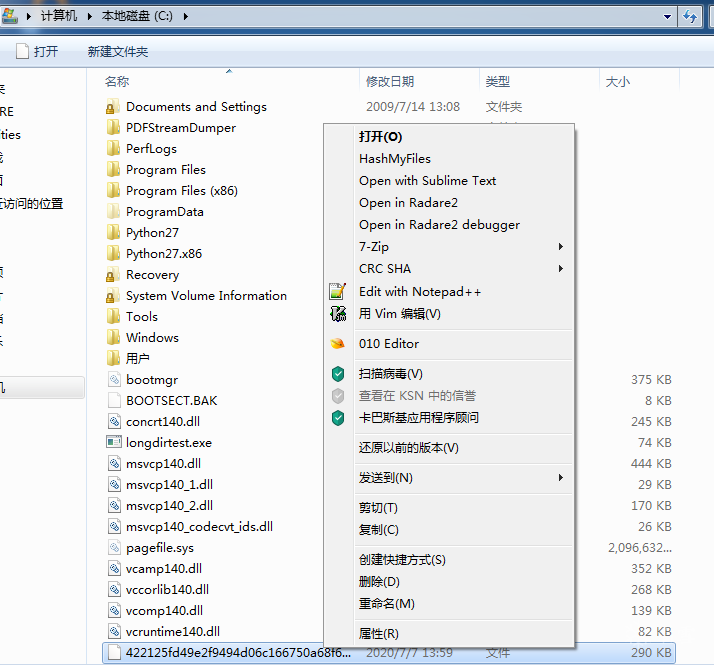
Task: Click the arrow after 计算机 in breadcrumb
Action: click(90, 16)
